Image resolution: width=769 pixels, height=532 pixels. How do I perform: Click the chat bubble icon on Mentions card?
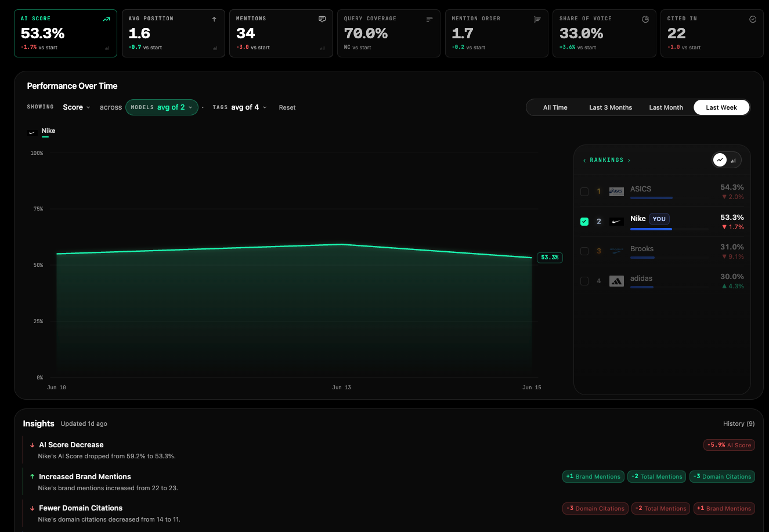(x=322, y=19)
